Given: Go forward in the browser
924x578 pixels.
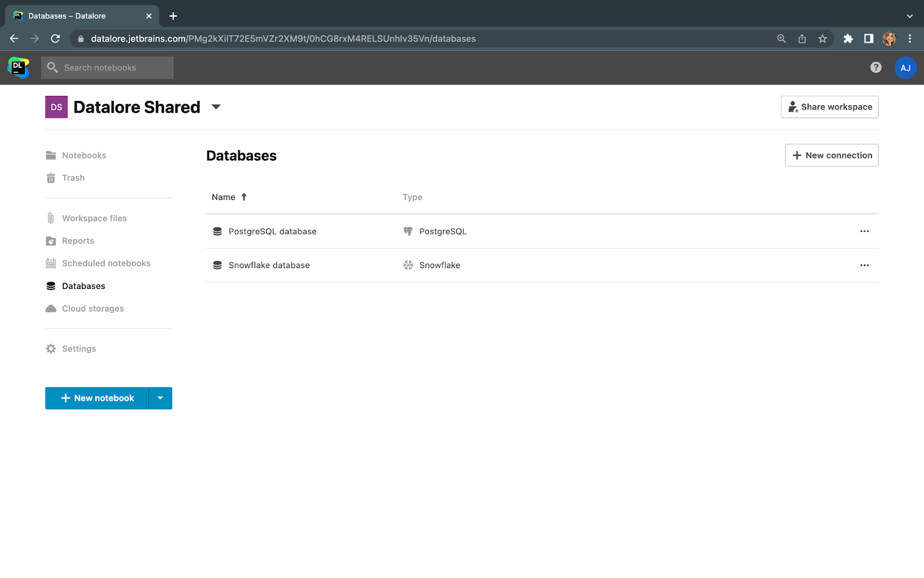Looking at the screenshot, I should coord(35,39).
